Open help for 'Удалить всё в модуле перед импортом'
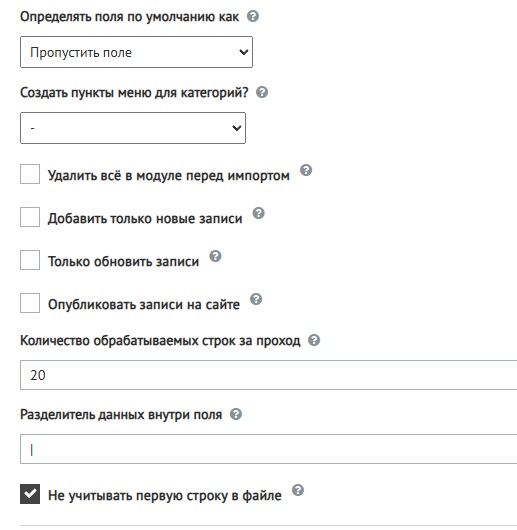Screen dimensions: 517x530 click(x=306, y=170)
